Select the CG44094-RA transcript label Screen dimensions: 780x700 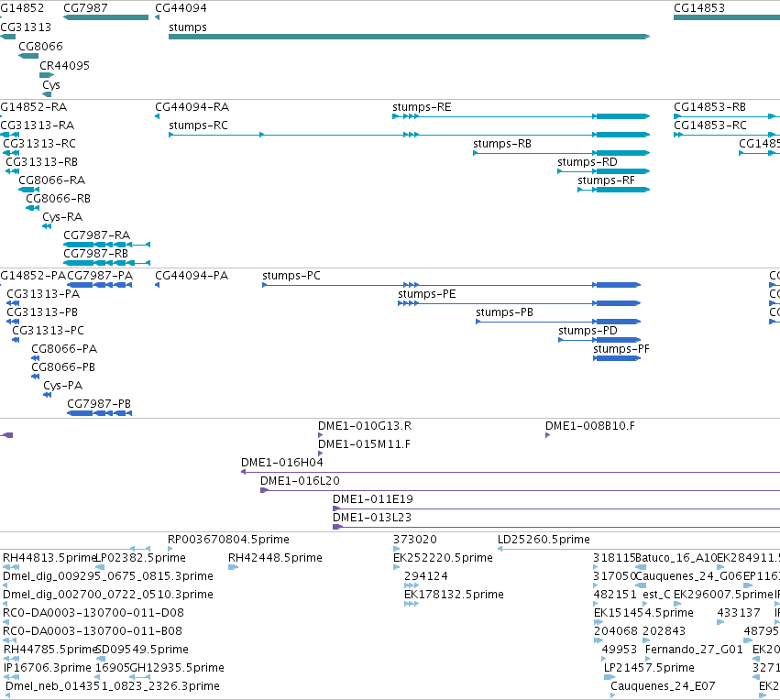192,107
